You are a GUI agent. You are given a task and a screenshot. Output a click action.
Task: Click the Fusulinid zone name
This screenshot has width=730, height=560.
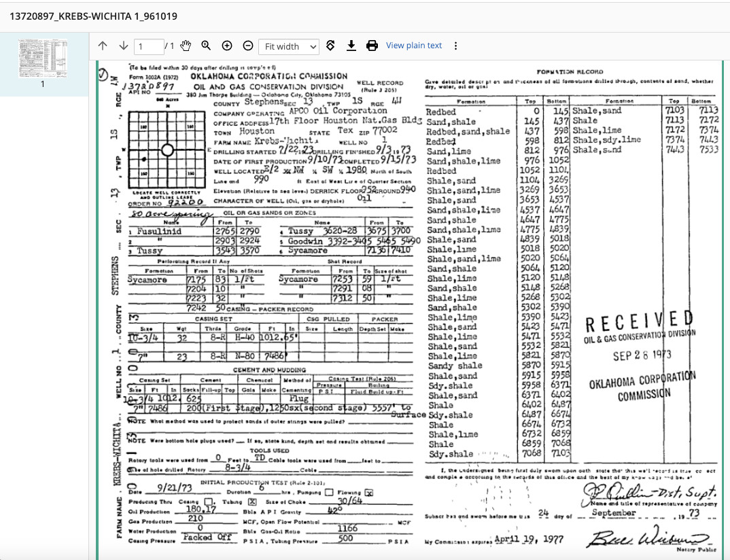tap(159, 231)
